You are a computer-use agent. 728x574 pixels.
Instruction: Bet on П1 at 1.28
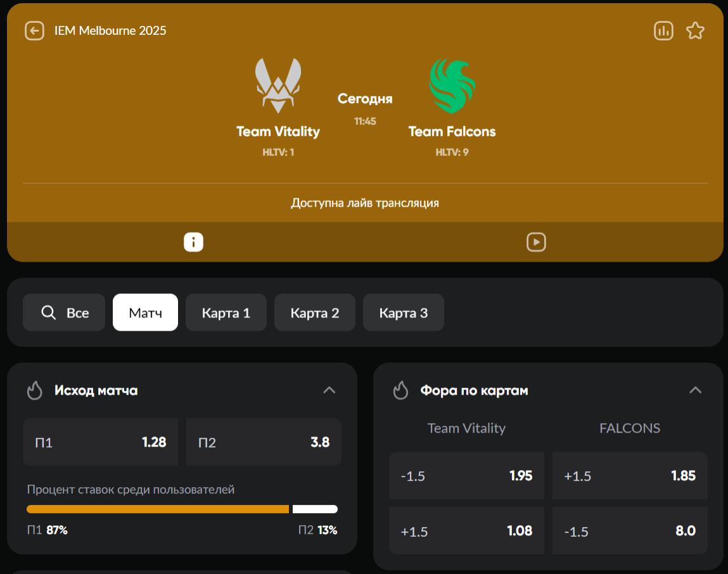pos(100,442)
